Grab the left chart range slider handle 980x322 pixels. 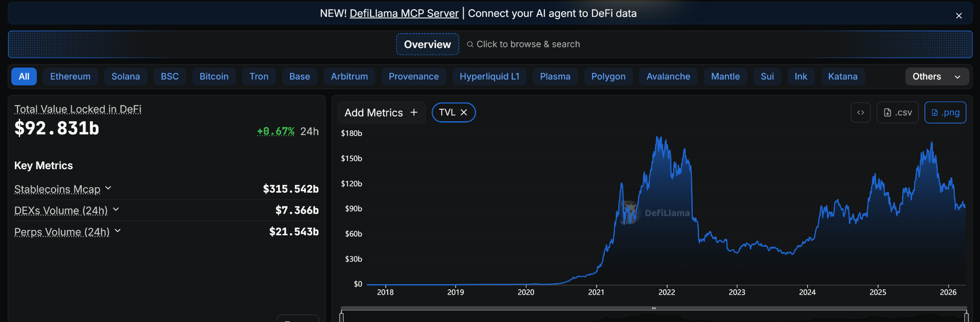[x=341, y=317]
